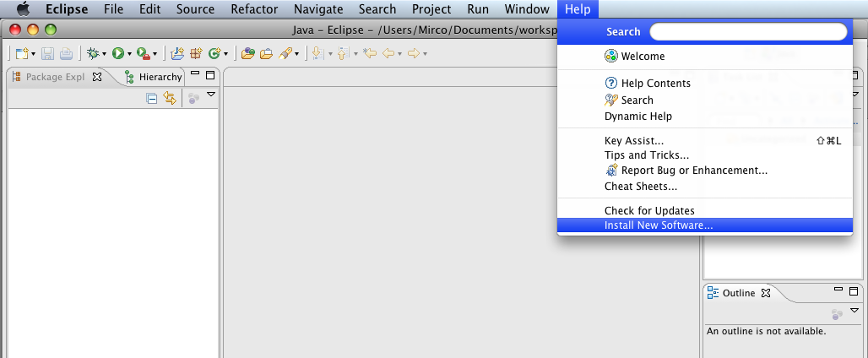Click the Open Task folder icon
Screen dimensions: 868x358
coord(266,54)
